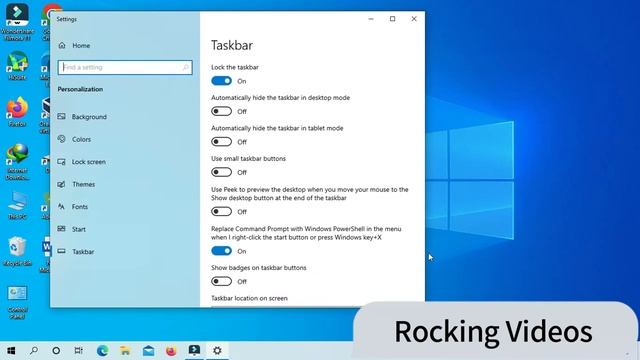Viewport: 640px width, 360px height.
Task: Turn on Show badges on taskbar buttons
Action: (222, 281)
